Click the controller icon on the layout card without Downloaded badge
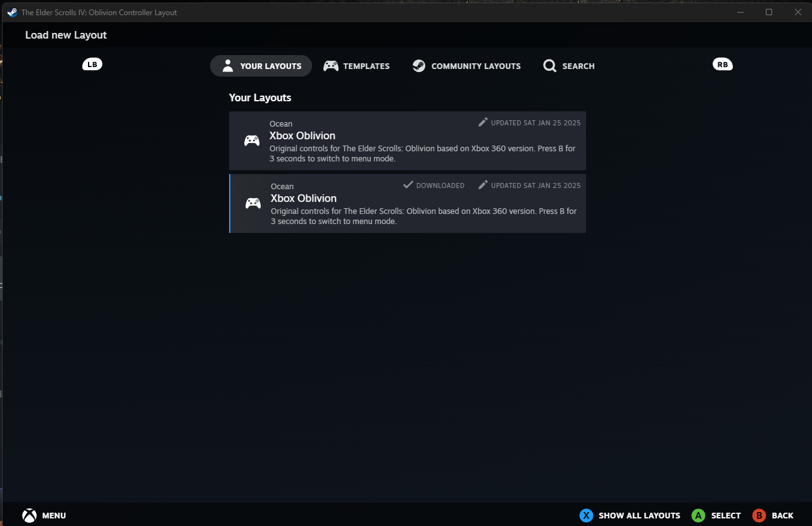The height and width of the screenshot is (526, 812). point(252,141)
